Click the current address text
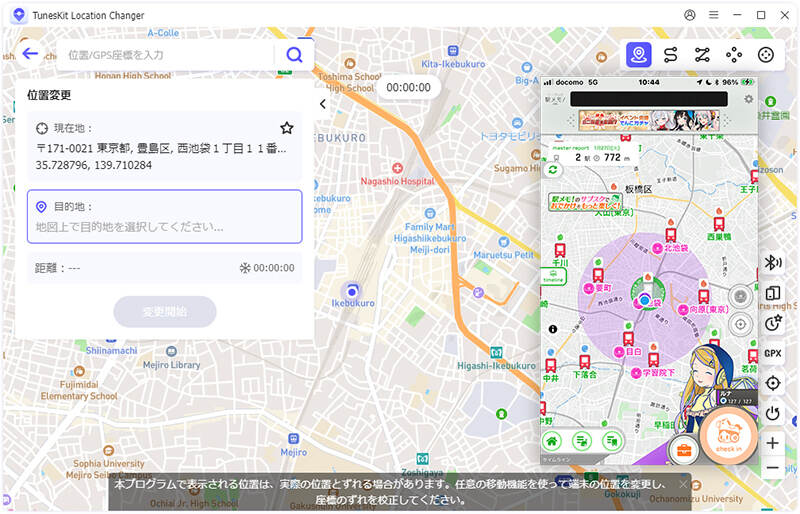 (x=161, y=149)
